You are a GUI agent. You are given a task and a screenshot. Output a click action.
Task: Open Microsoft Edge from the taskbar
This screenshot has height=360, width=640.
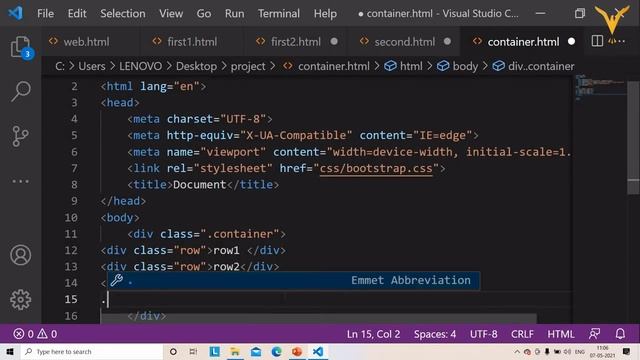tap(276, 351)
